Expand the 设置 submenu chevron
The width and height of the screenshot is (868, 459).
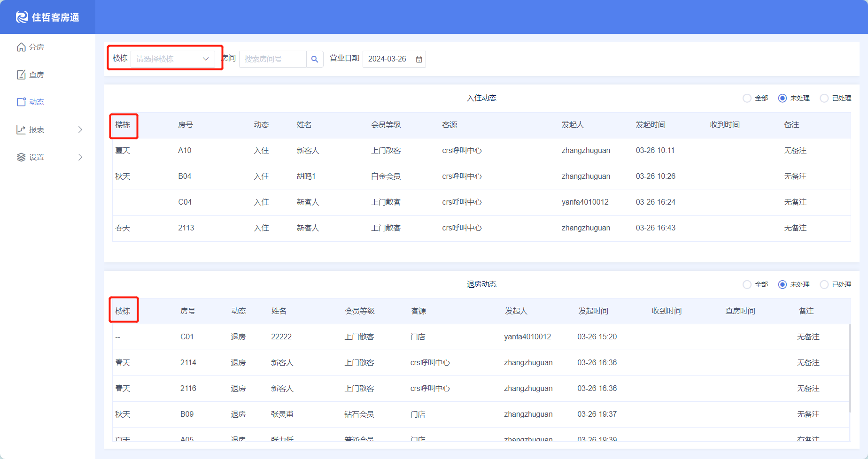pos(80,157)
